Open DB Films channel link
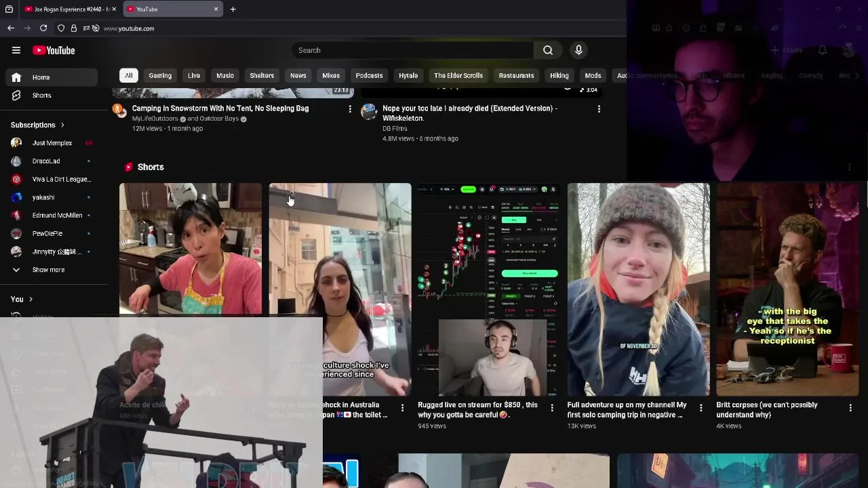This screenshot has height=488, width=868. tap(395, 128)
